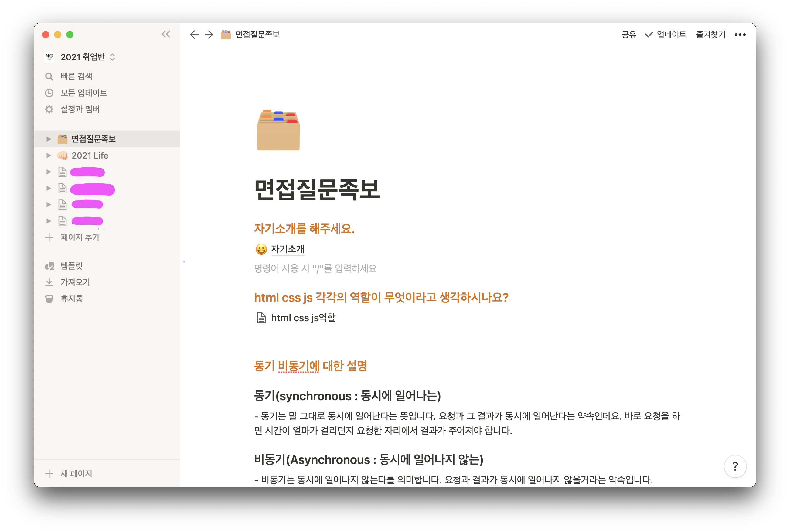Viewport: 790px width, 532px height.
Task: Open 휴지통 trash
Action: pos(71,298)
